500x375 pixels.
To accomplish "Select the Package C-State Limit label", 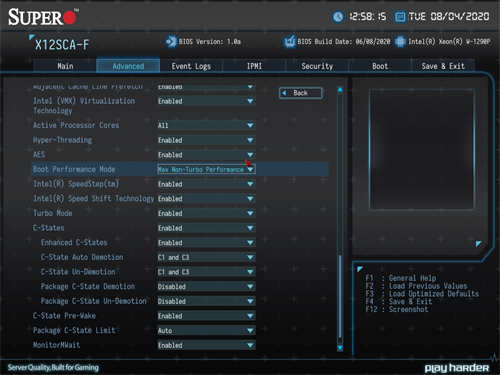I will point(74,330).
